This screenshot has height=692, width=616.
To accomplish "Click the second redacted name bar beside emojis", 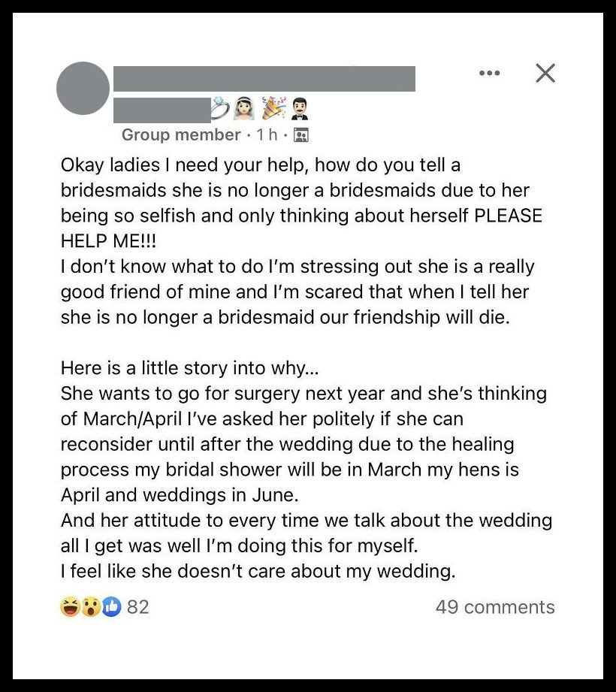I will [162, 110].
